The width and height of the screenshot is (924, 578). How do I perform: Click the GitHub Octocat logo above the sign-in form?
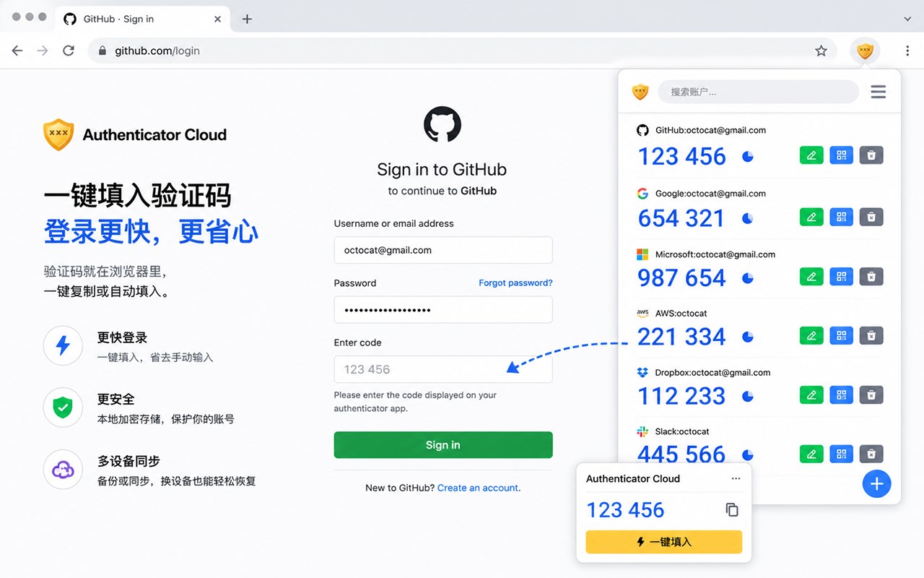point(443,125)
